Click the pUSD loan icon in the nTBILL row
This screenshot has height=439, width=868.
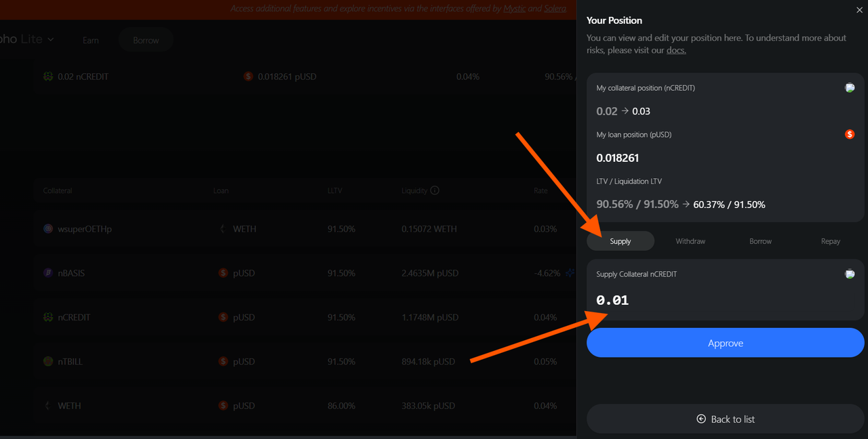coord(222,362)
